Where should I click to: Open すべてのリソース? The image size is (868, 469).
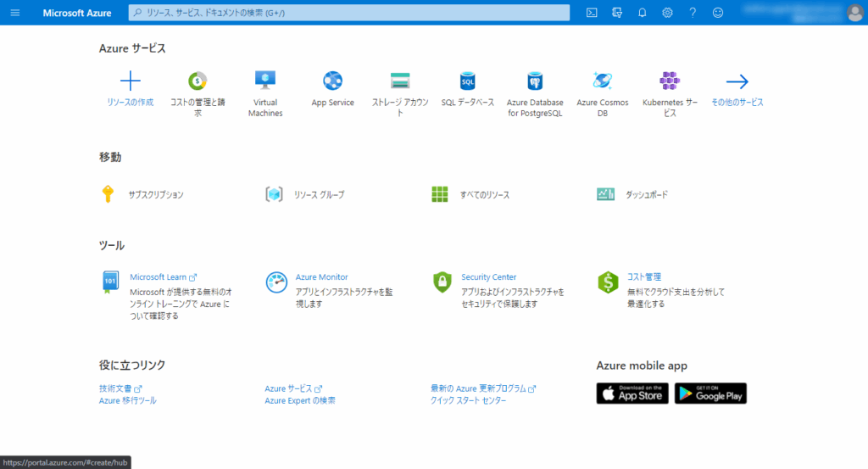point(484,194)
